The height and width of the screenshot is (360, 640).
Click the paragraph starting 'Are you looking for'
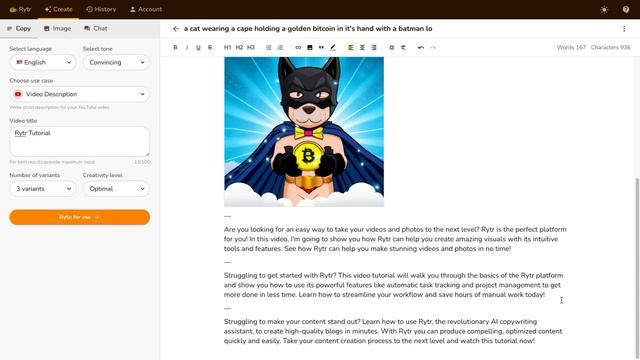pyautogui.click(x=395, y=239)
